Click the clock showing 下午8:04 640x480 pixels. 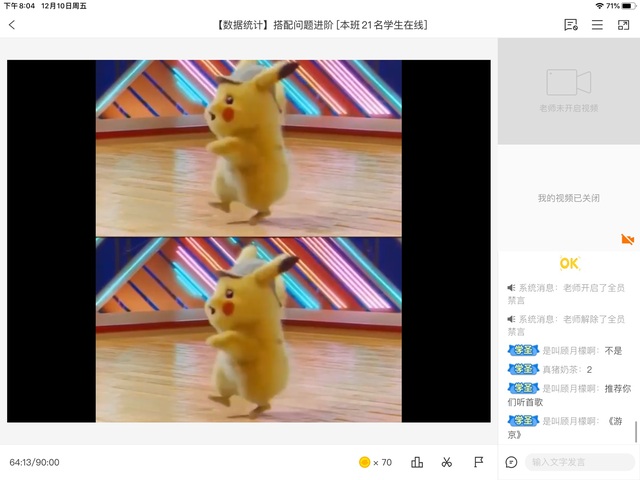19,6
